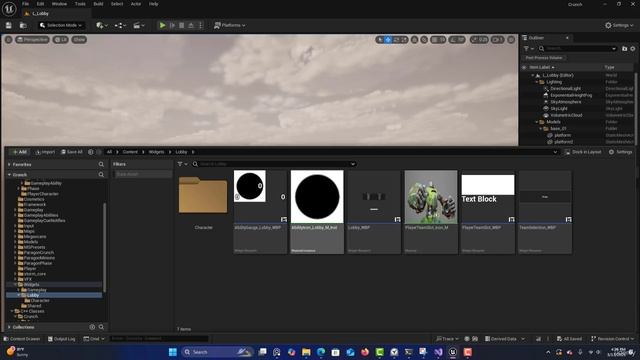Image resolution: width=640 pixels, height=360 pixels.
Task: Open Content Browser Settings
Action: (x=620, y=152)
